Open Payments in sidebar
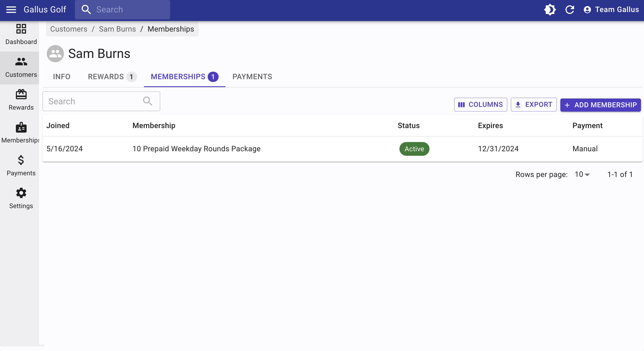This screenshot has height=351, width=644. (21, 165)
